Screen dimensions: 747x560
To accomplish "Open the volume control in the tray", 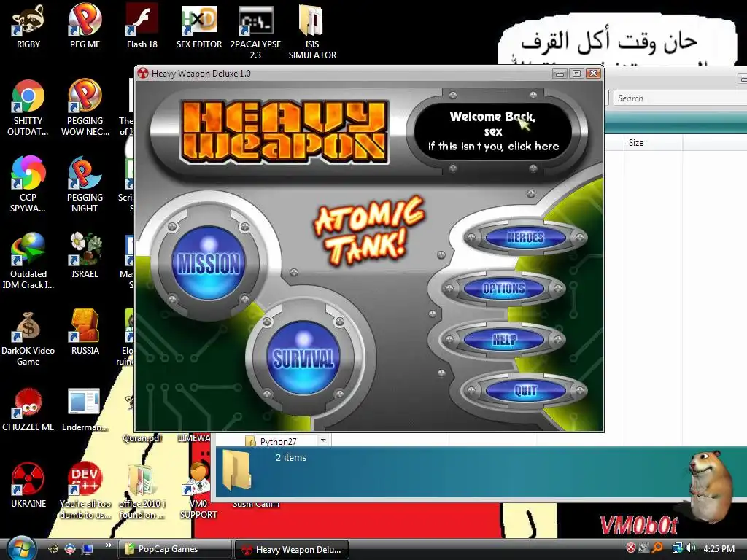I will click(x=691, y=548).
